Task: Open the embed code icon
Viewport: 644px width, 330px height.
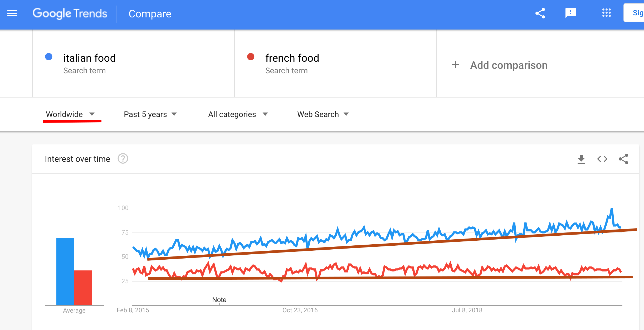Action: [602, 159]
